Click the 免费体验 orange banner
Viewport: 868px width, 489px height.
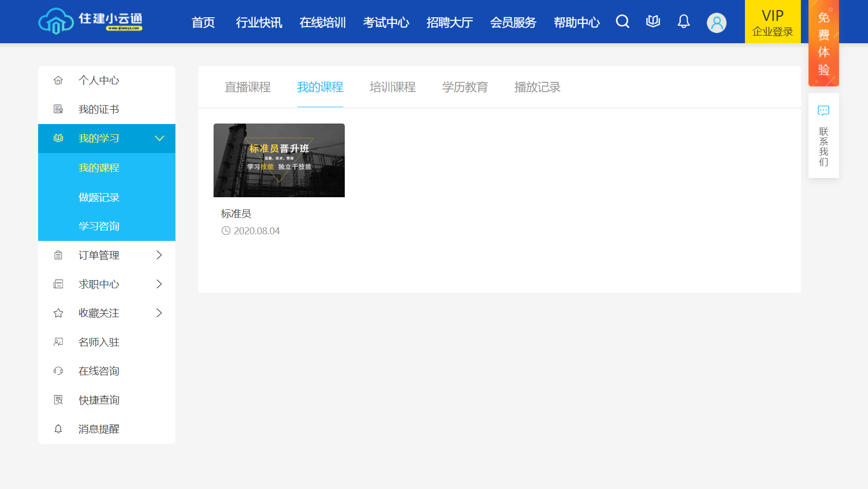[x=823, y=43]
